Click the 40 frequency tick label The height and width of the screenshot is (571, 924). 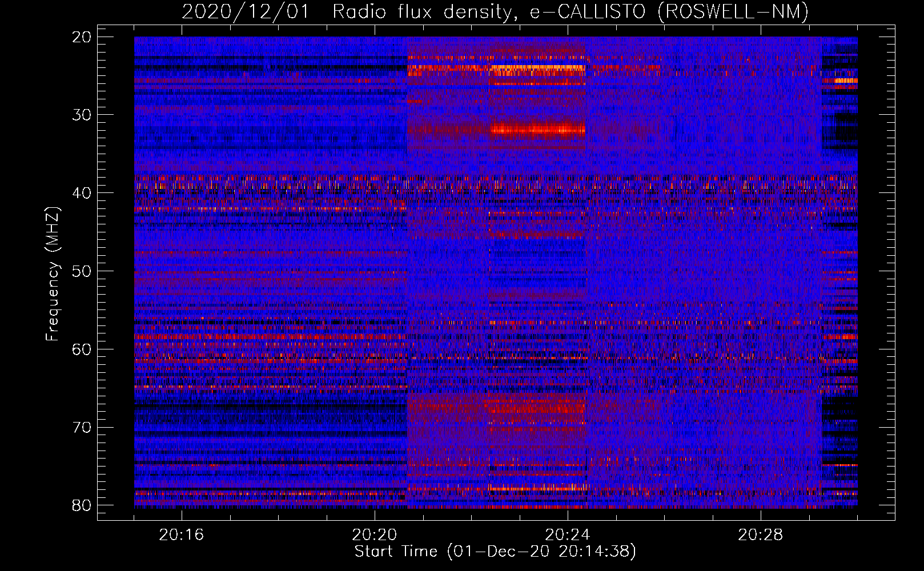coord(82,193)
